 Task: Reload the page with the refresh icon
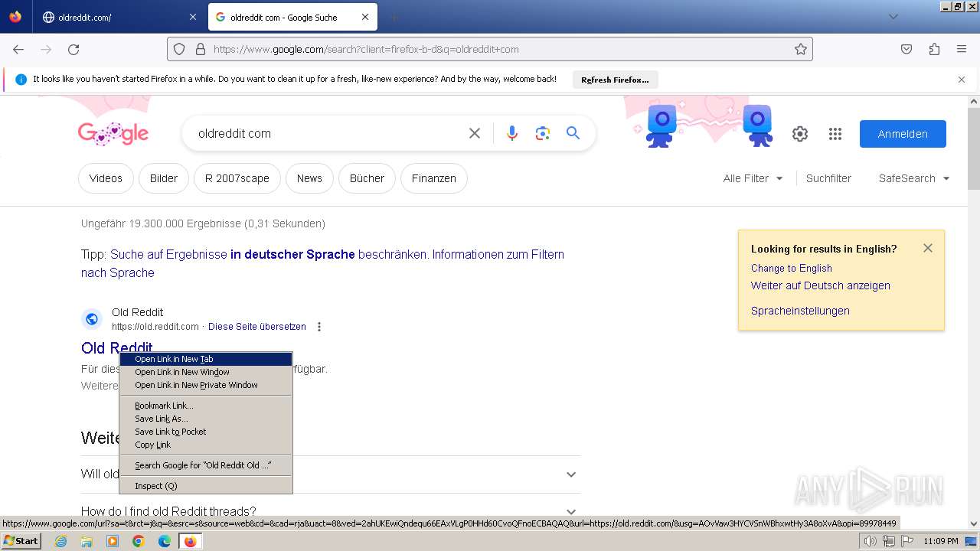[73, 49]
